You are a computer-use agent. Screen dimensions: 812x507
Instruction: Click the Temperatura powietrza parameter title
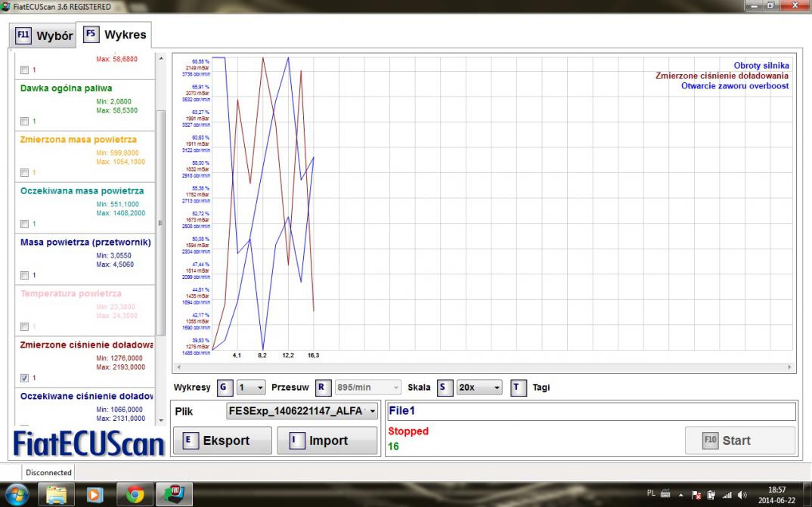(x=71, y=293)
